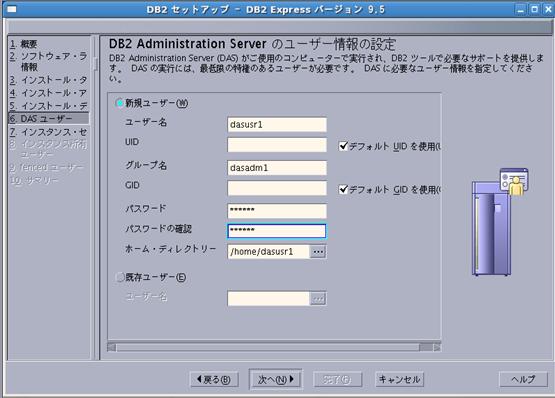
Task: Click the heading DB2 Administration Server のユーザー情報の設定
Action: [x=252, y=44]
